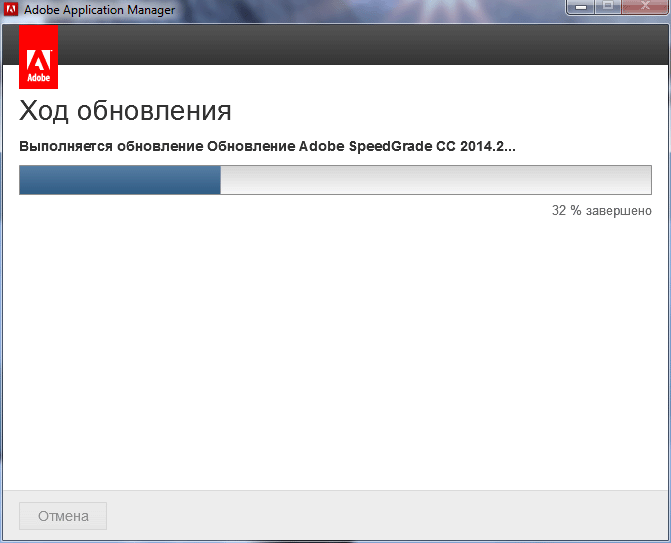Maximize the Adobe Application Manager window
Screen dimensions: 671x543
tap(608, 7)
